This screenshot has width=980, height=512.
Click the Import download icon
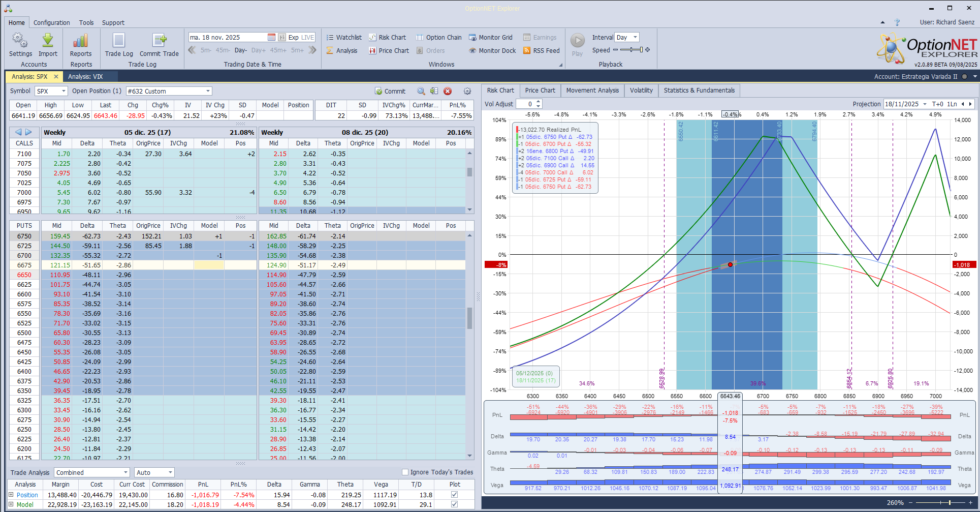48,41
